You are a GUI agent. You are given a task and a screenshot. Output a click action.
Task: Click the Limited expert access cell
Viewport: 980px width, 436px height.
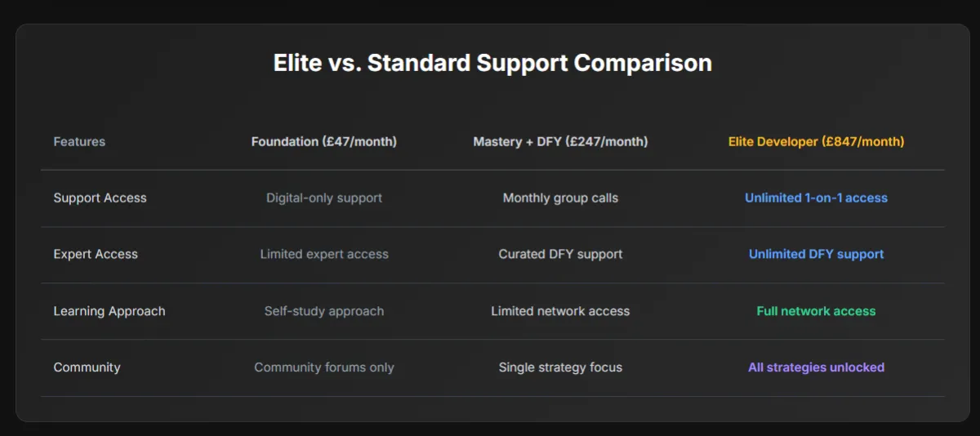324,255
